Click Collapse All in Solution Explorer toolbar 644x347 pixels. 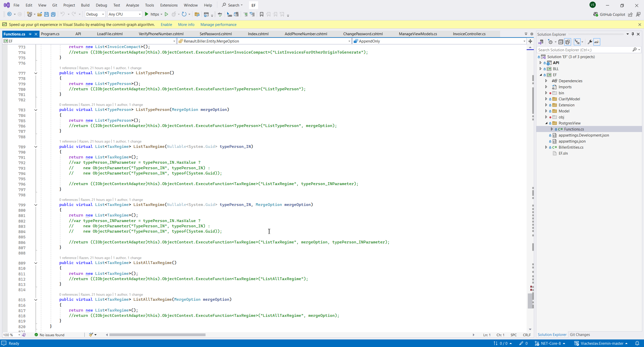coord(561,42)
